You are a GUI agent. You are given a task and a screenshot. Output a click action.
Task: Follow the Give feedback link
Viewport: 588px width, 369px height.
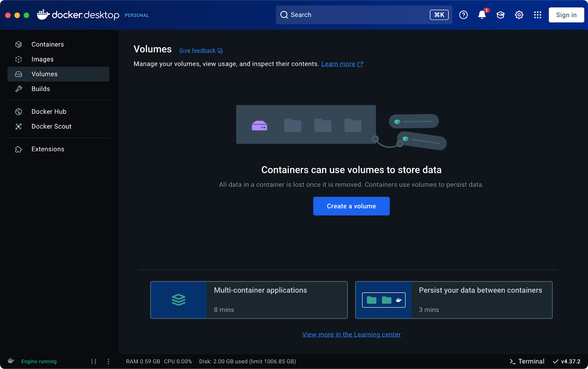coord(197,51)
